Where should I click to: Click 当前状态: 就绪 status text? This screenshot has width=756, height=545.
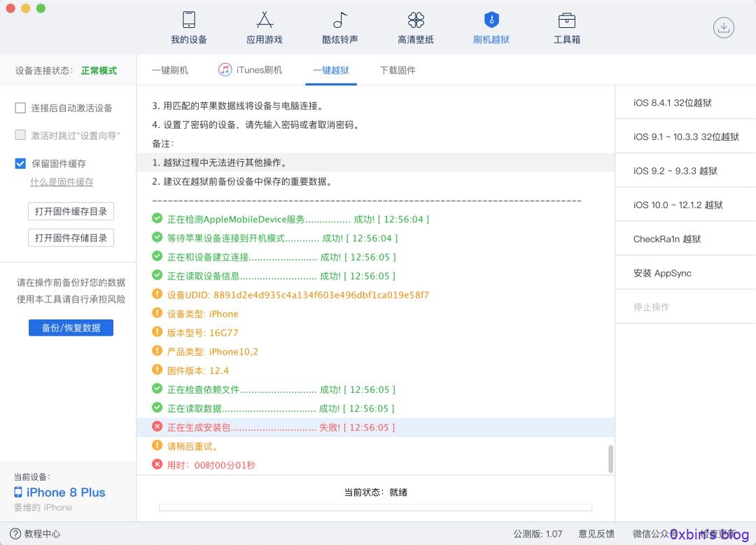click(x=376, y=492)
